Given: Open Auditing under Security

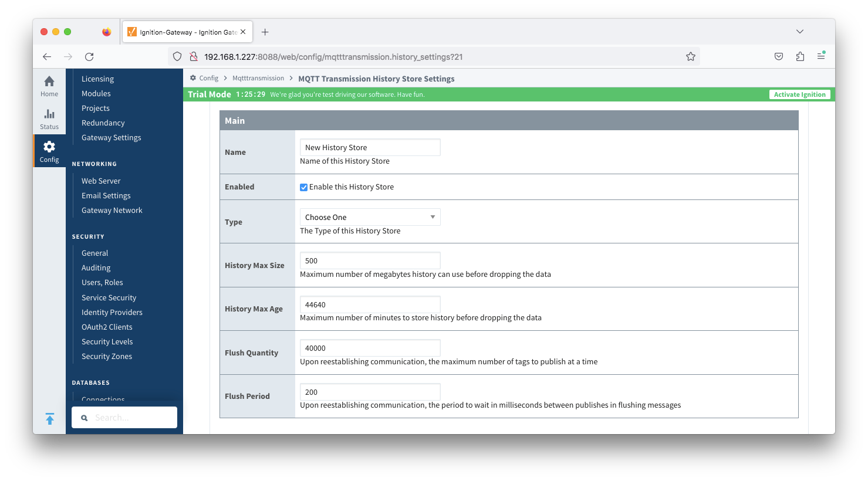Looking at the screenshot, I should coord(96,267).
